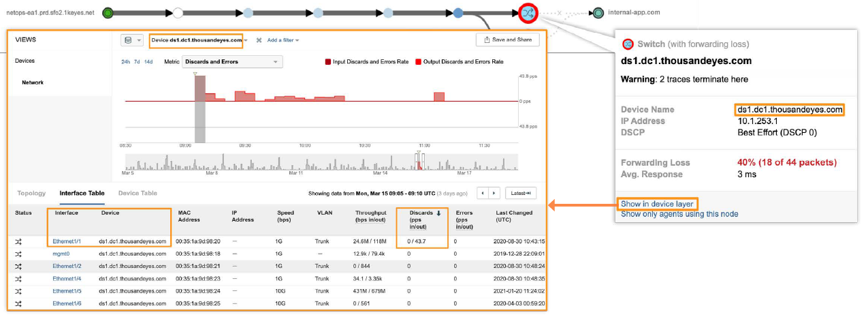Open the Metric Discards and Errors dropdown
The image size is (868, 317).
(231, 62)
